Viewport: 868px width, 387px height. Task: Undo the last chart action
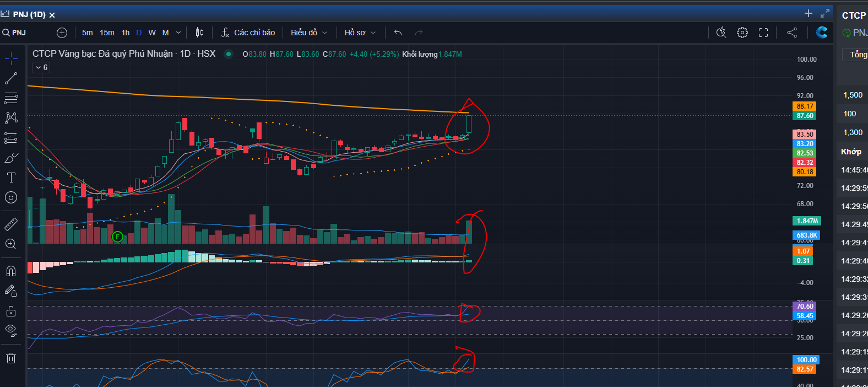click(398, 33)
